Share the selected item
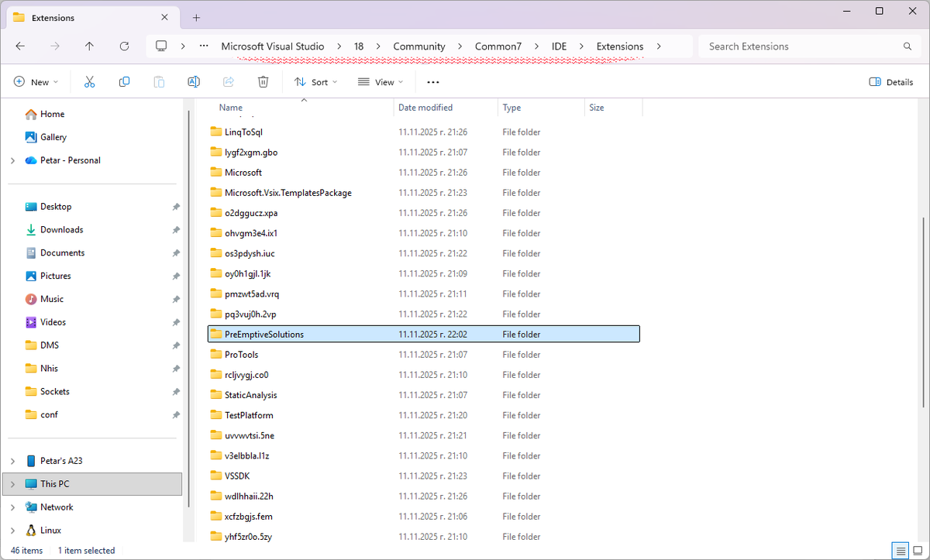This screenshot has width=930, height=560. point(228,81)
